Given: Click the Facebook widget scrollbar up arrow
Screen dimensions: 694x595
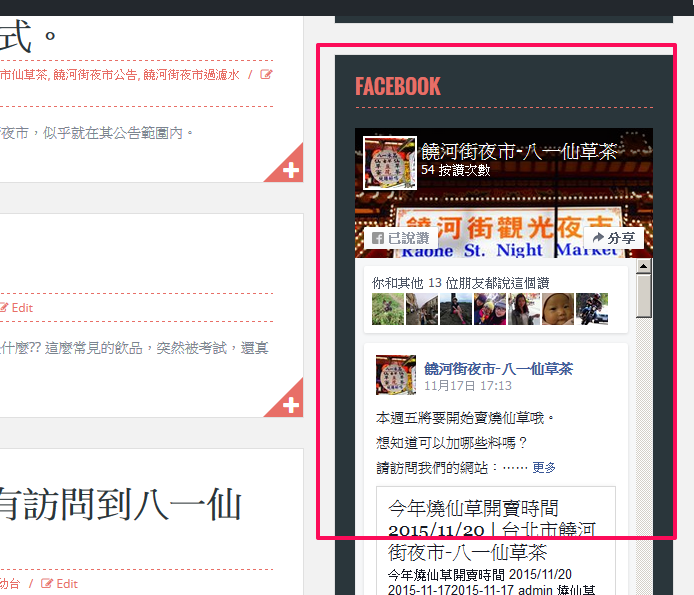Looking at the screenshot, I should point(644,266).
